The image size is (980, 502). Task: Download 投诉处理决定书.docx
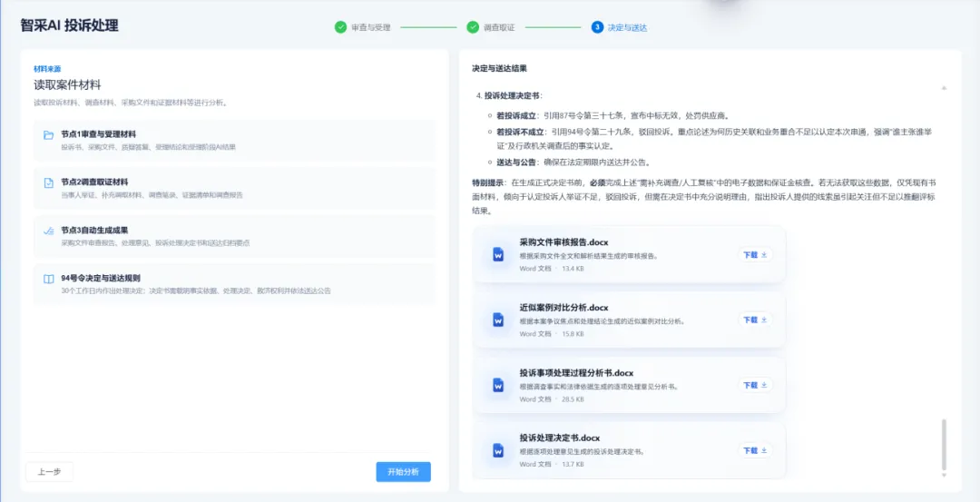pyautogui.click(x=755, y=450)
